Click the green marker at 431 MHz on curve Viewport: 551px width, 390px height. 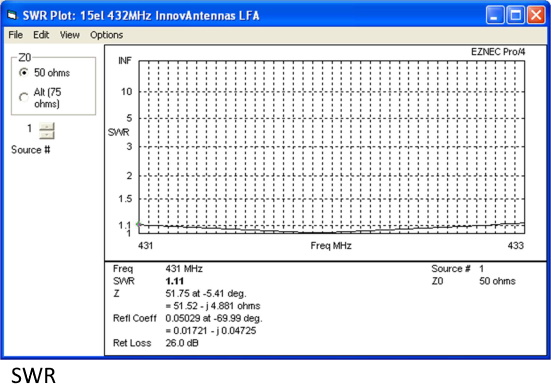pyautogui.click(x=139, y=224)
